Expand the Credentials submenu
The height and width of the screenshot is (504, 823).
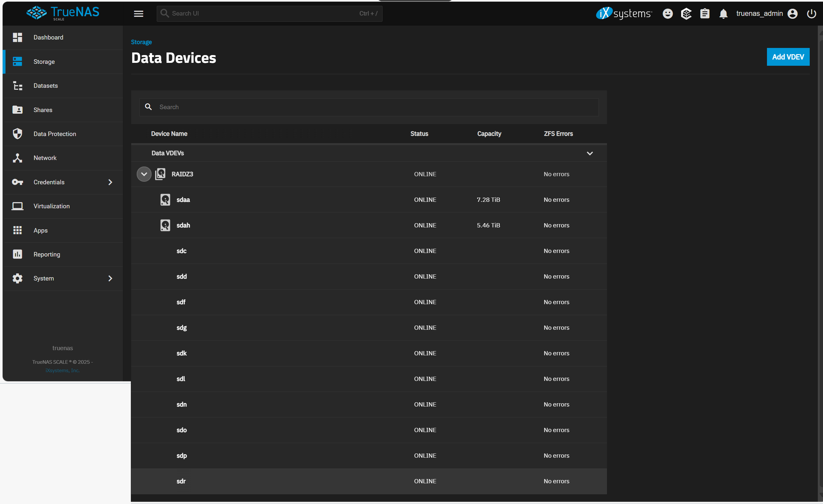pos(110,182)
